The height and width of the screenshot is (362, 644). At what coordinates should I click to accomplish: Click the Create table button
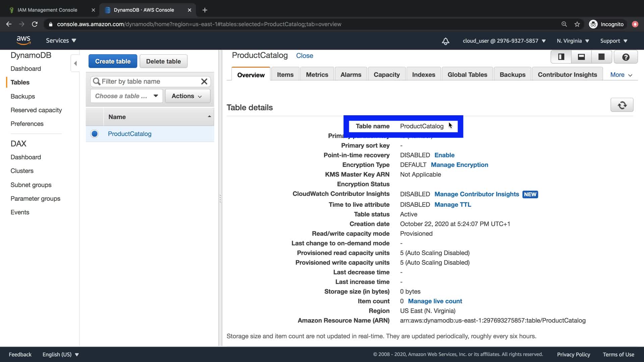113,61
